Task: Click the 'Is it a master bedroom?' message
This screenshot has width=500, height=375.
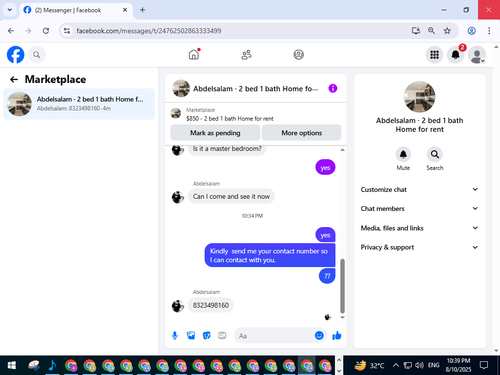Action: (227, 149)
